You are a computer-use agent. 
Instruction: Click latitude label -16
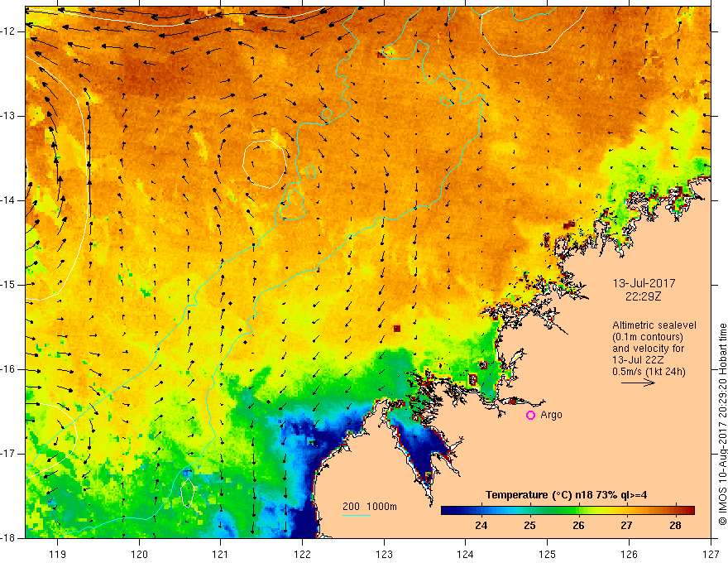click(x=9, y=369)
